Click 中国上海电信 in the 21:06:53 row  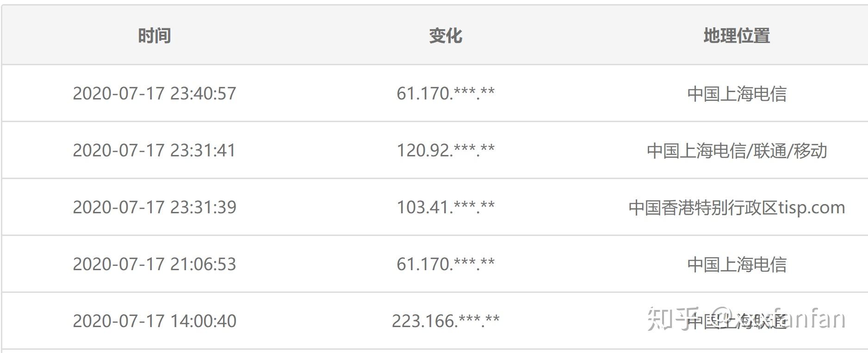(737, 265)
